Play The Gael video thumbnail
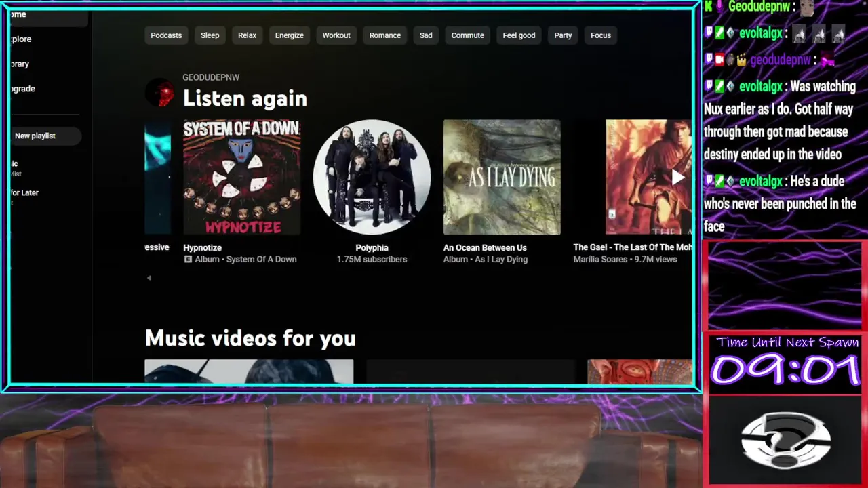The width and height of the screenshot is (868, 488). 649,178
